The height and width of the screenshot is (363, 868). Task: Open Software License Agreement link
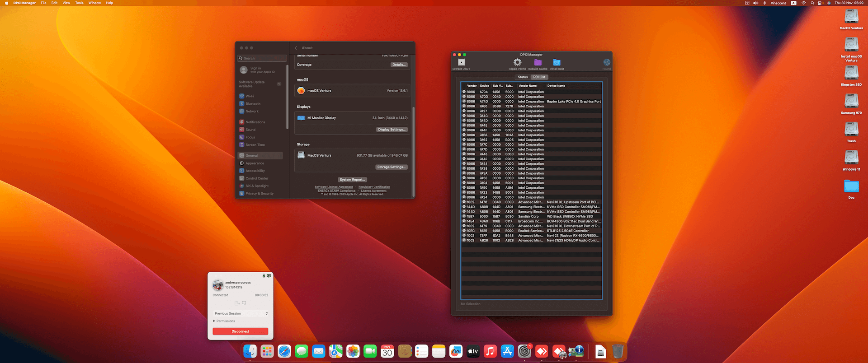pyautogui.click(x=334, y=187)
